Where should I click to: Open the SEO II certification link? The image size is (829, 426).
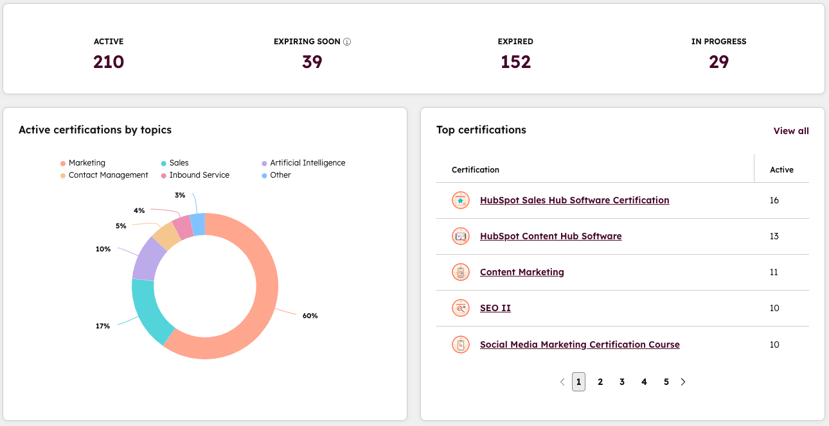tap(495, 308)
